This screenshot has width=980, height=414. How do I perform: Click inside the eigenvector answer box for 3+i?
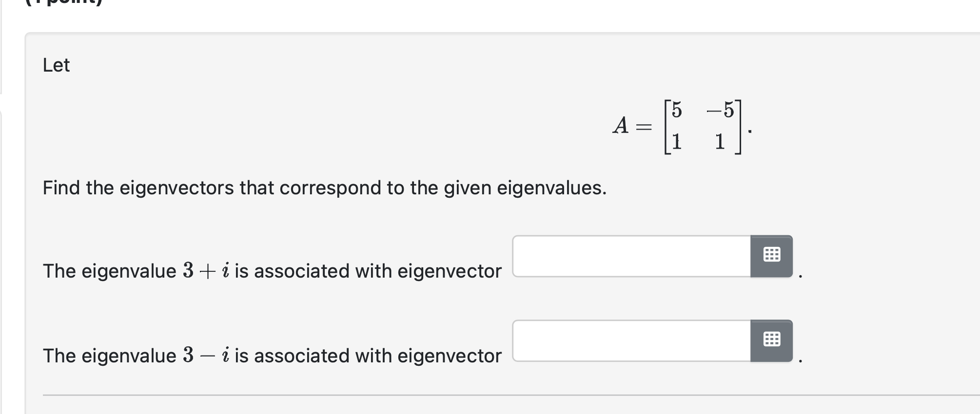pyautogui.click(x=629, y=255)
